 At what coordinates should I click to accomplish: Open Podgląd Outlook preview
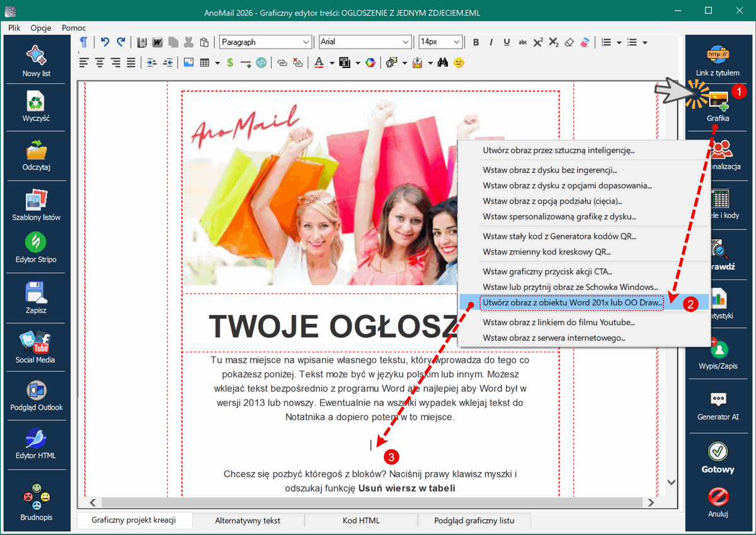37,395
